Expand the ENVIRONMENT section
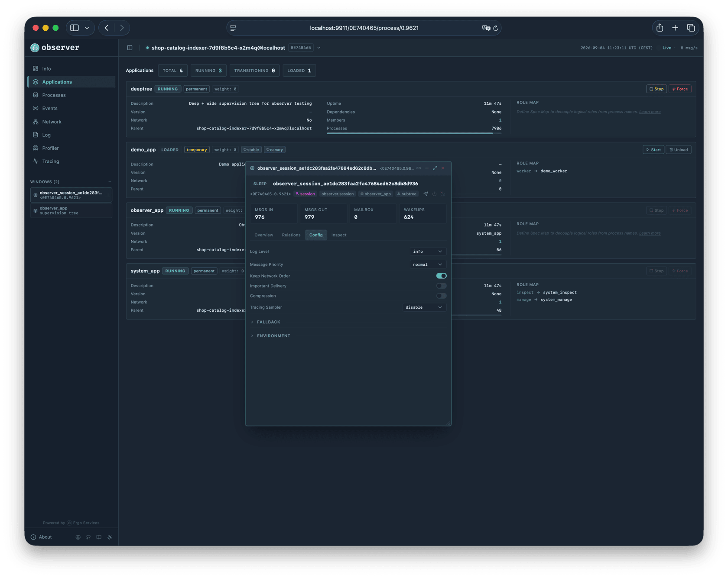The image size is (728, 578). 270,336
